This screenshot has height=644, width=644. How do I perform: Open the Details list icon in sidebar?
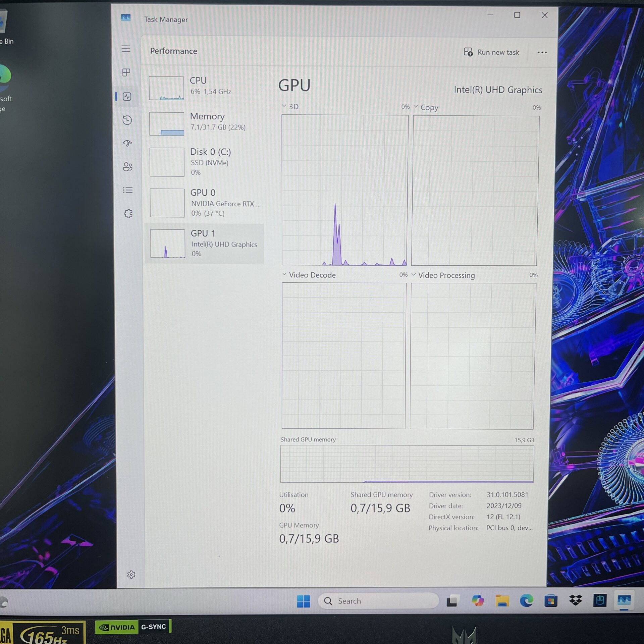[x=128, y=190]
